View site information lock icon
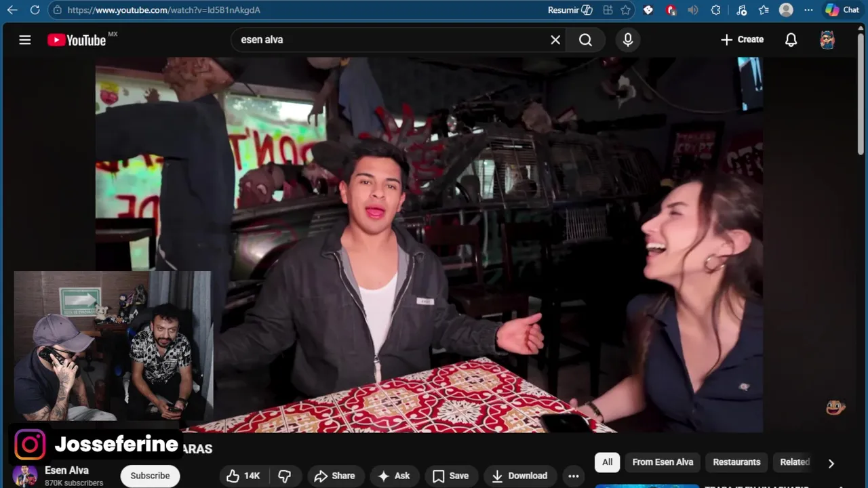 [58, 10]
